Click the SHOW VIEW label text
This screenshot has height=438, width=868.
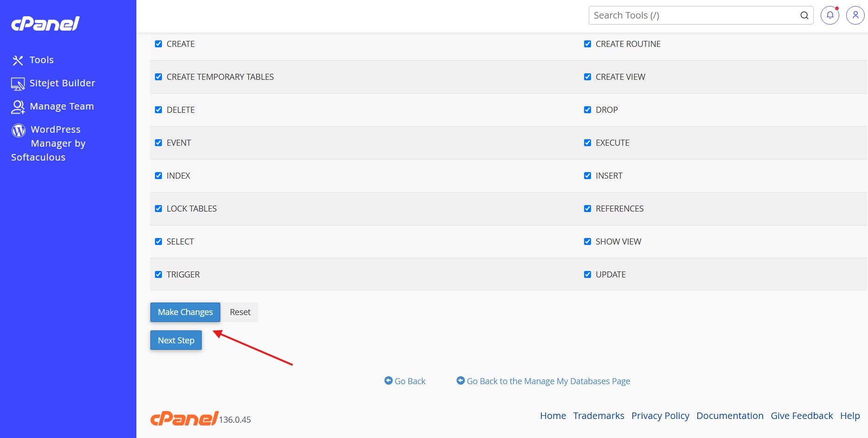click(x=618, y=242)
